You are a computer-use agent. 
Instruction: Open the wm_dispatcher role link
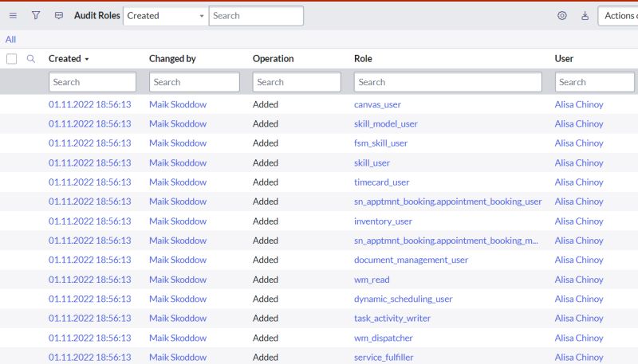(x=384, y=338)
